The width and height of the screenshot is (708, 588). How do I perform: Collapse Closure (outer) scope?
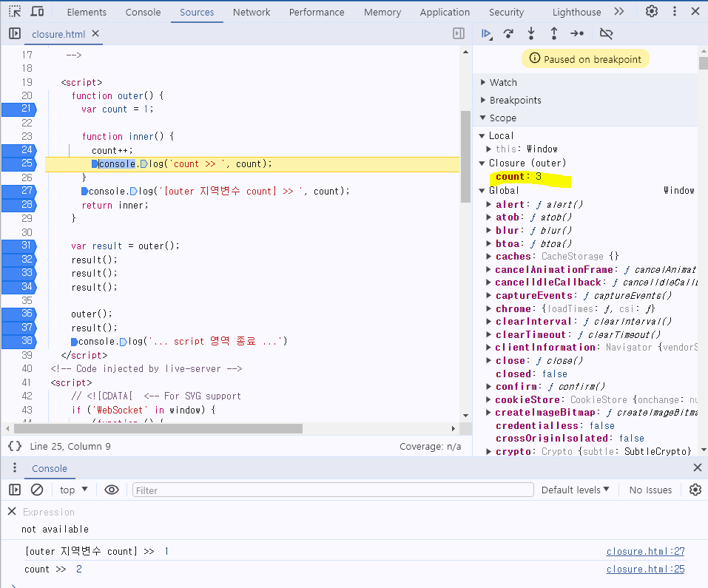point(482,163)
